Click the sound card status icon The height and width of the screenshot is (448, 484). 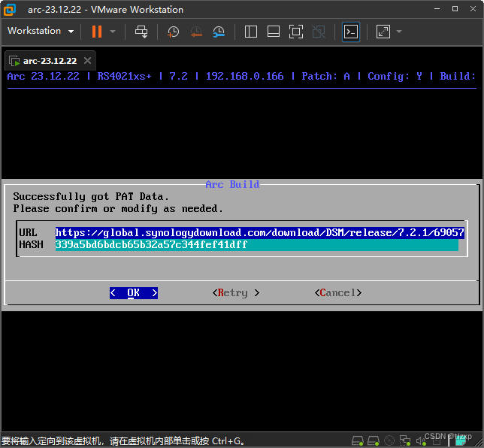point(421,441)
